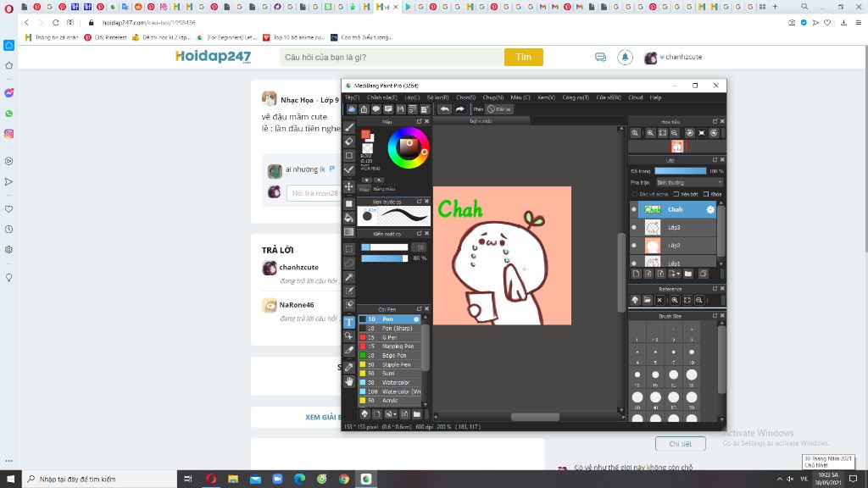Click the Windows Start button
This screenshot has width=868, height=488.
10,480
